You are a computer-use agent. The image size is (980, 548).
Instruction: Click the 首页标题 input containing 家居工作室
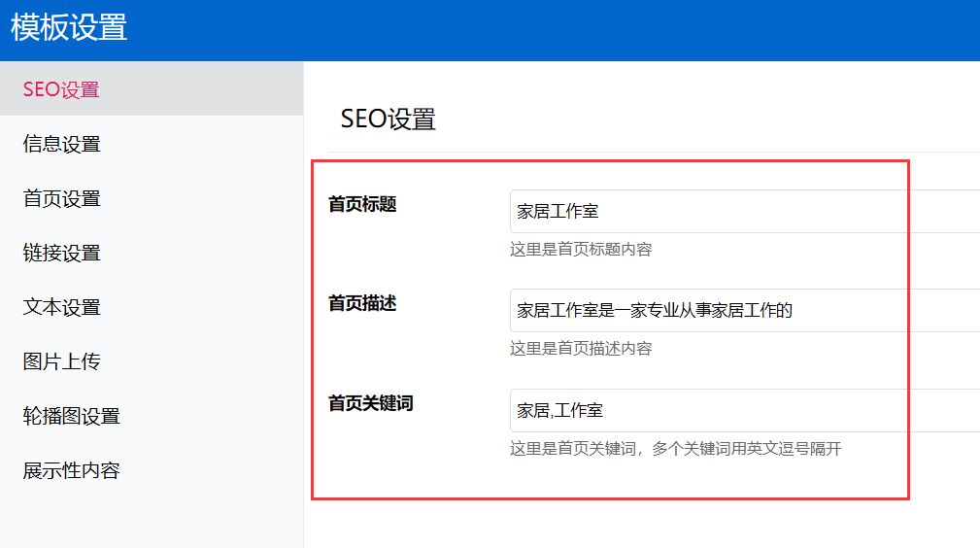pyautogui.click(x=743, y=212)
